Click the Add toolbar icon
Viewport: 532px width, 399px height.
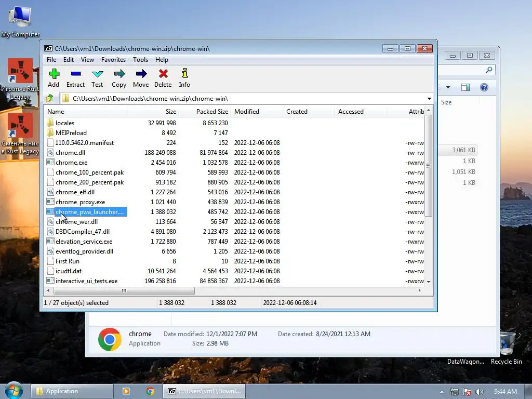[54, 74]
